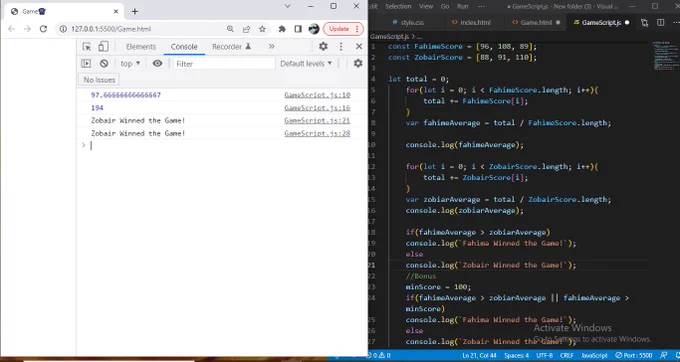Open changes compare icon in editor toolbar
This screenshot has width=680, height=362.
pos(644,23)
